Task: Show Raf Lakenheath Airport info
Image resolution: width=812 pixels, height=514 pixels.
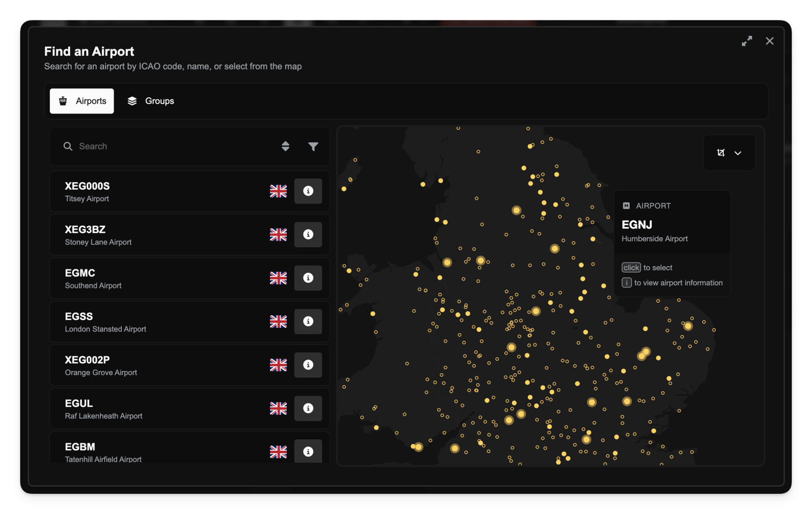Action: click(308, 409)
